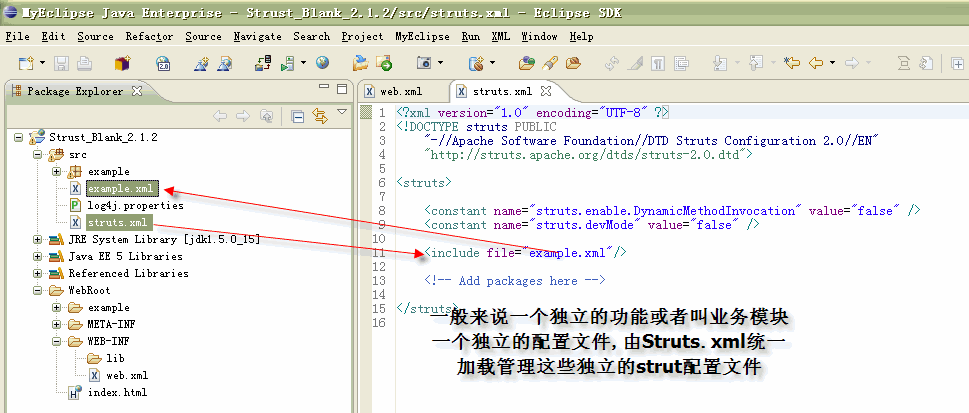Click the New wizard toolbar icon
969x413 pixels.
click(25, 63)
